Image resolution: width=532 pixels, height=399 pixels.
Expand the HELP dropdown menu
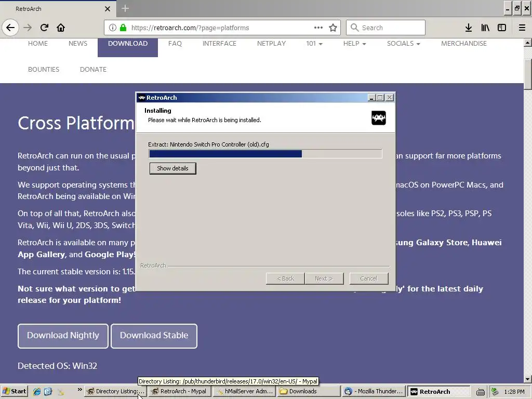[354, 44]
